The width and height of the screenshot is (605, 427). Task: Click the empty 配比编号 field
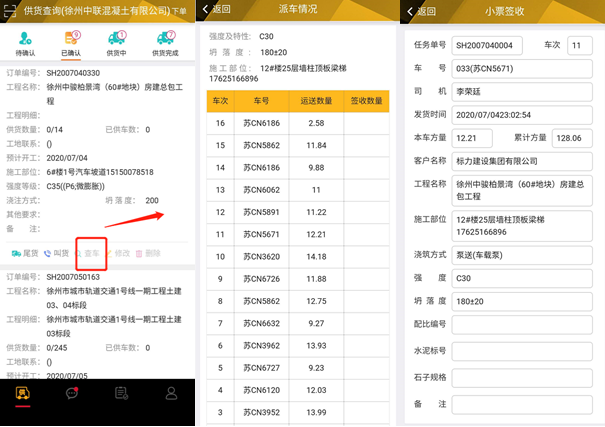(x=522, y=325)
